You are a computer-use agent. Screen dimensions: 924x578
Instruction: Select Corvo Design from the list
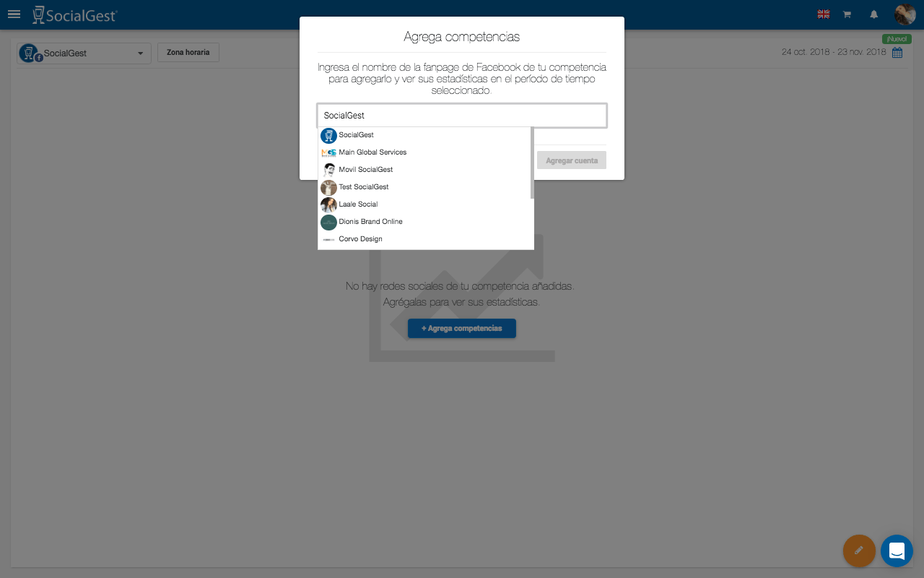(424, 239)
